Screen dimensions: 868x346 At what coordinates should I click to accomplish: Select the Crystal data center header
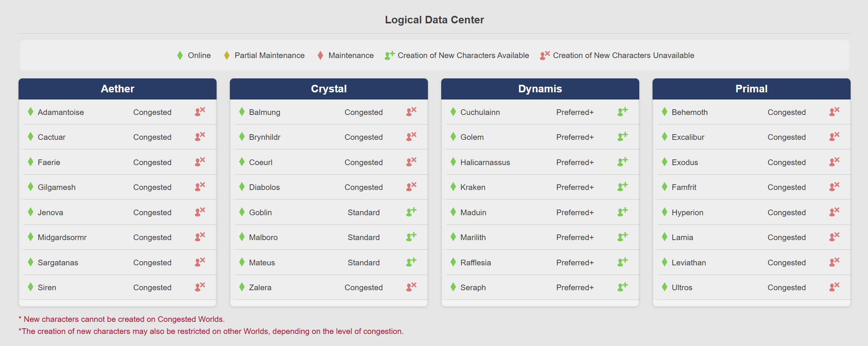[329, 89]
